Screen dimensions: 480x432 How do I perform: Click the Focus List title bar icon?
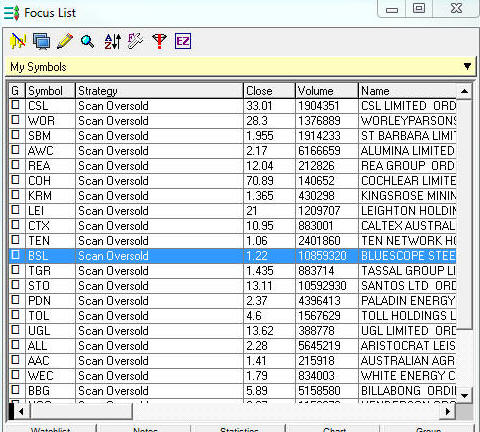[11, 13]
